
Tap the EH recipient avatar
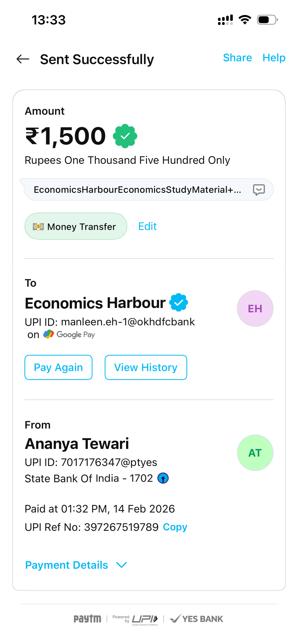point(255,309)
